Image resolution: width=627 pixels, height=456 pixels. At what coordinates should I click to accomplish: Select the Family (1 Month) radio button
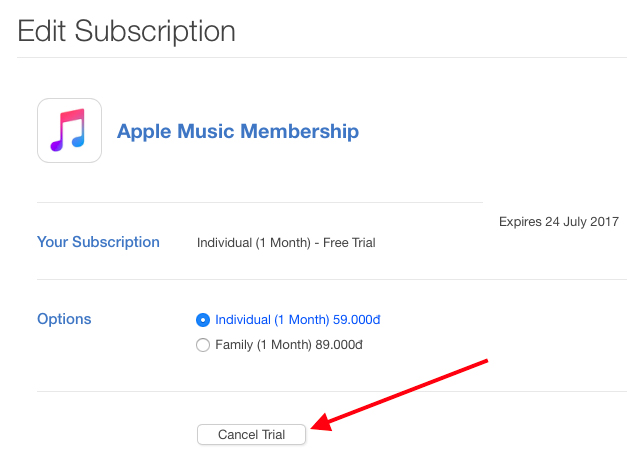pyautogui.click(x=204, y=345)
